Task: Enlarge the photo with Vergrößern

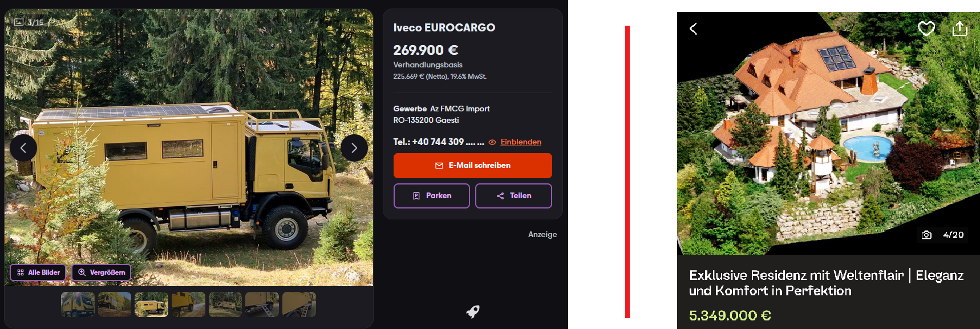Action: [102, 272]
